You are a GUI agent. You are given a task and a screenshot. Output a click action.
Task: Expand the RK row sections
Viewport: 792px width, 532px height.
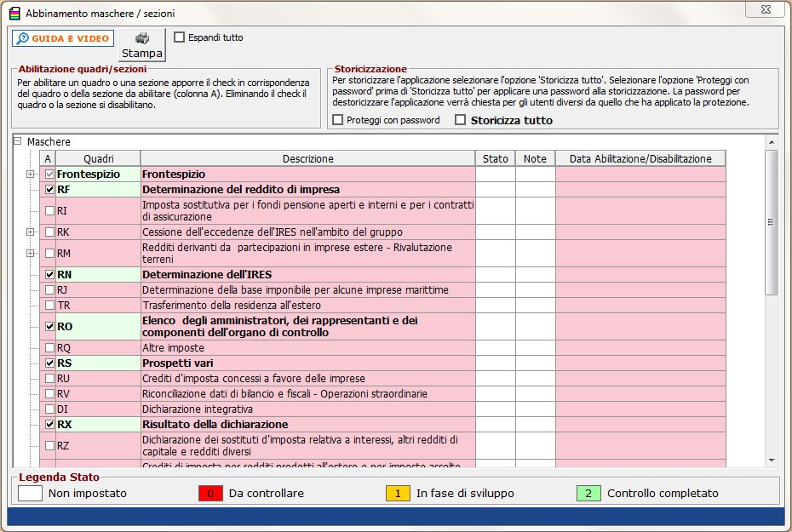[x=31, y=232]
